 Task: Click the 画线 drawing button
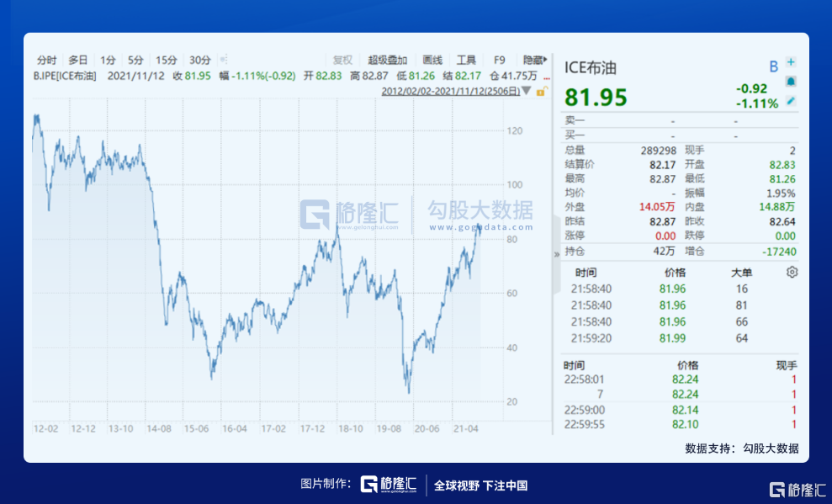click(432, 60)
